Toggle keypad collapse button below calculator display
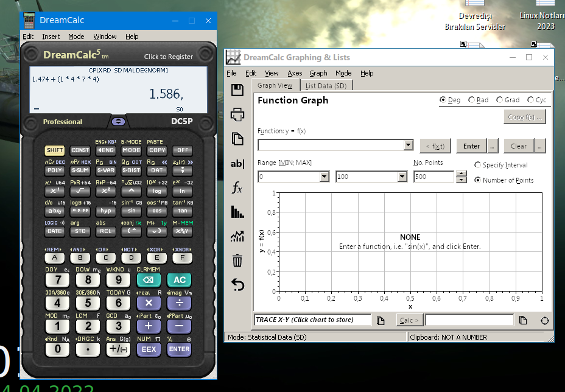 tap(118, 122)
